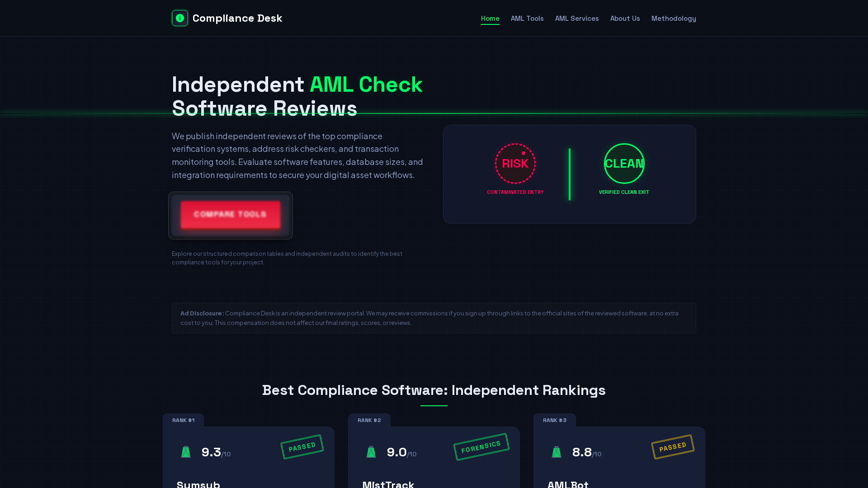The width and height of the screenshot is (868, 488).
Task: Click the Rank #3 tab label
Action: click(555, 420)
